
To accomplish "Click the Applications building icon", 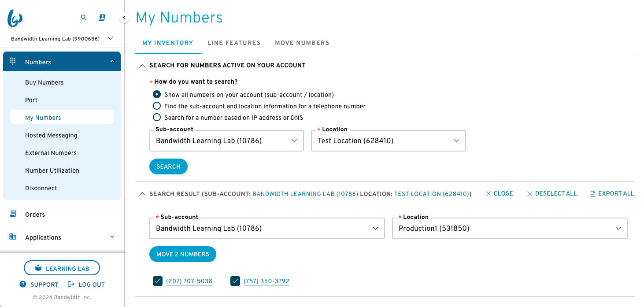I will click(13, 237).
